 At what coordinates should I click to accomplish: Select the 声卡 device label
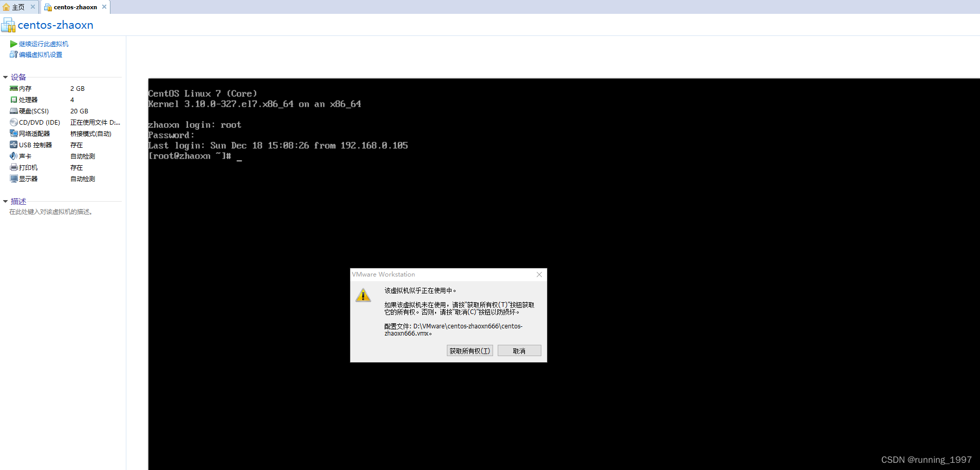[25, 156]
